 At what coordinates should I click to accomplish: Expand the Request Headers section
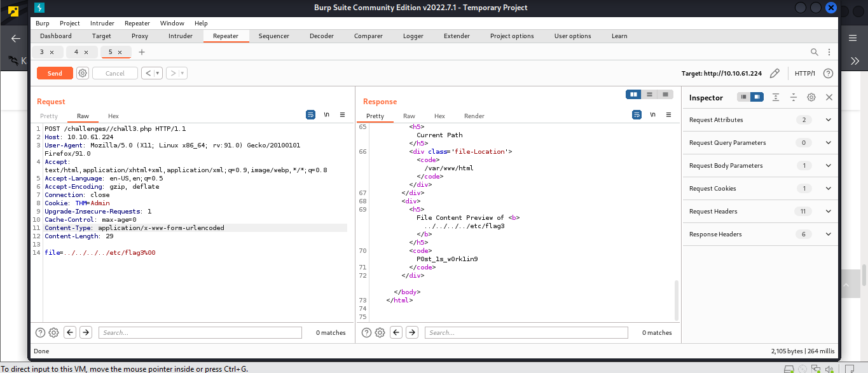pyautogui.click(x=828, y=212)
